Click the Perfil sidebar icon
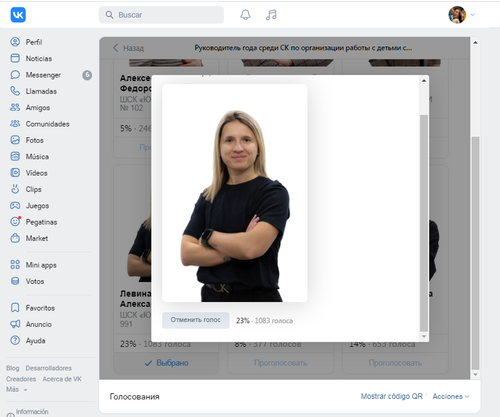500x417 pixels. pos(15,42)
